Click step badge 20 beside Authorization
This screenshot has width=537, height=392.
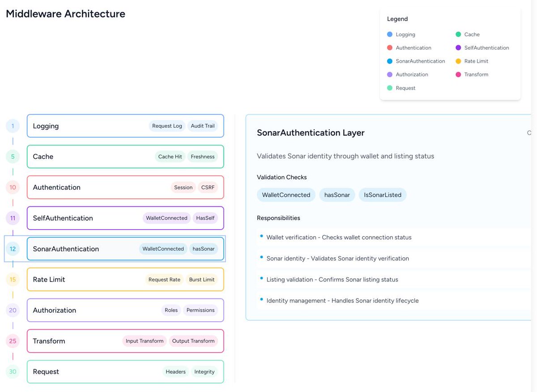[12, 310]
